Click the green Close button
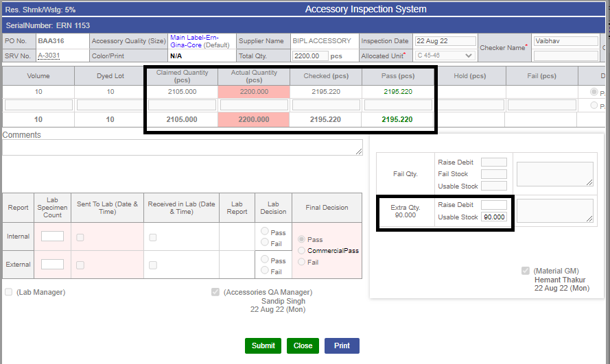The image size is (610, 364). click(x=303, y=345)
